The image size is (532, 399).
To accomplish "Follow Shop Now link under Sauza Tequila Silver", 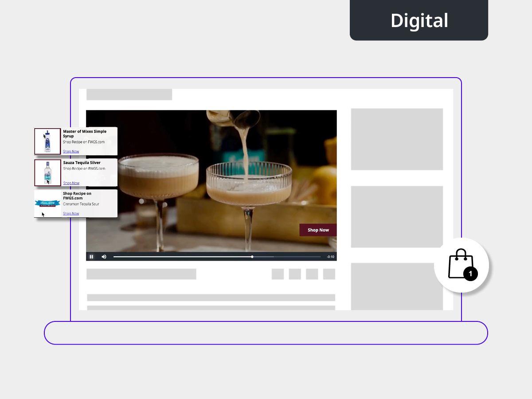I will [x=71, y=183].
